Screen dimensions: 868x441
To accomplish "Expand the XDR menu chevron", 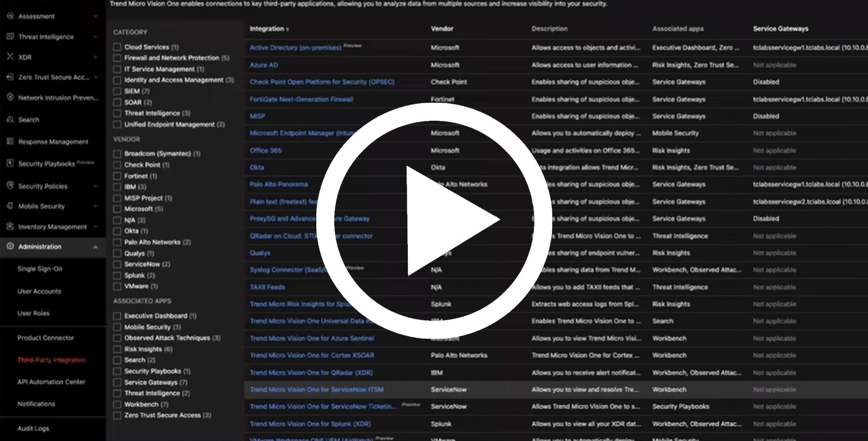I will [x=96, y=57].
